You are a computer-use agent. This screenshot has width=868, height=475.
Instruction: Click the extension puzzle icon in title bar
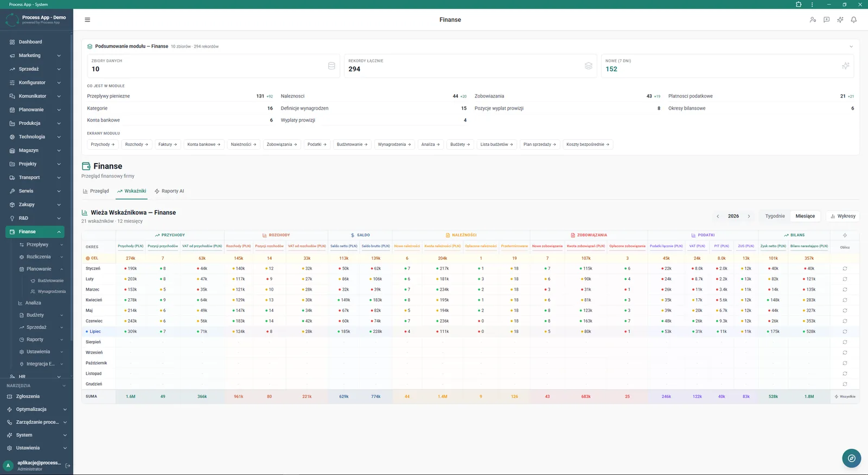[x=799, y=4]
